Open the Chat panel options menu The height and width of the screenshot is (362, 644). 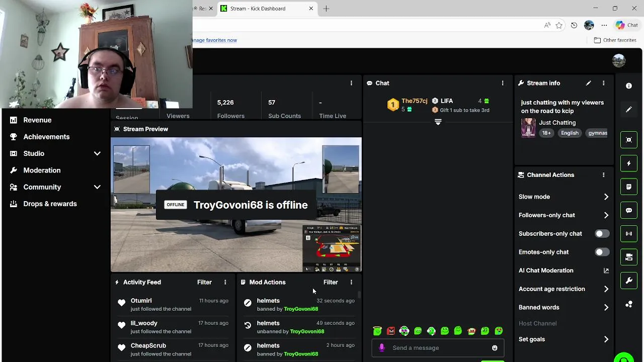click(x=502, y=83)
